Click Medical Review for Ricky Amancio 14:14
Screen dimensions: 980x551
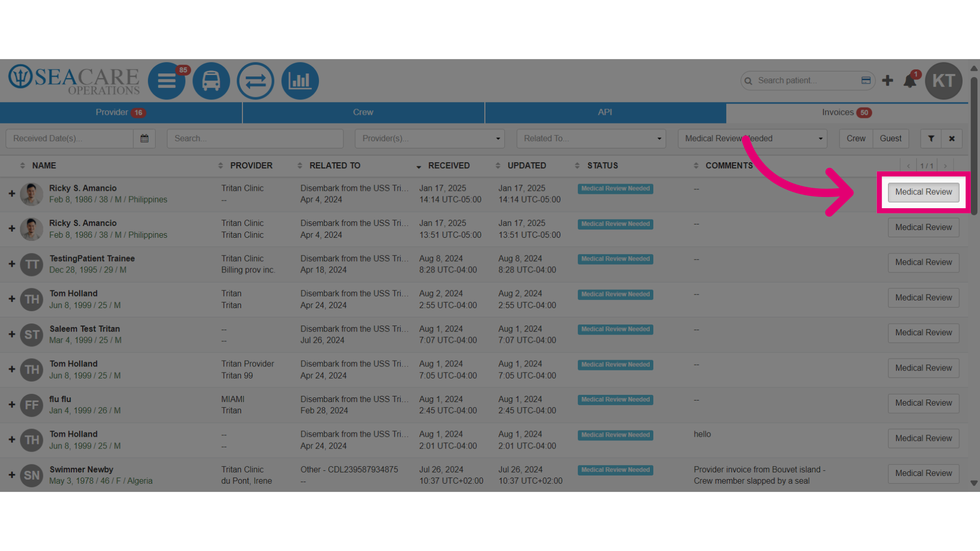pos(923,192)
